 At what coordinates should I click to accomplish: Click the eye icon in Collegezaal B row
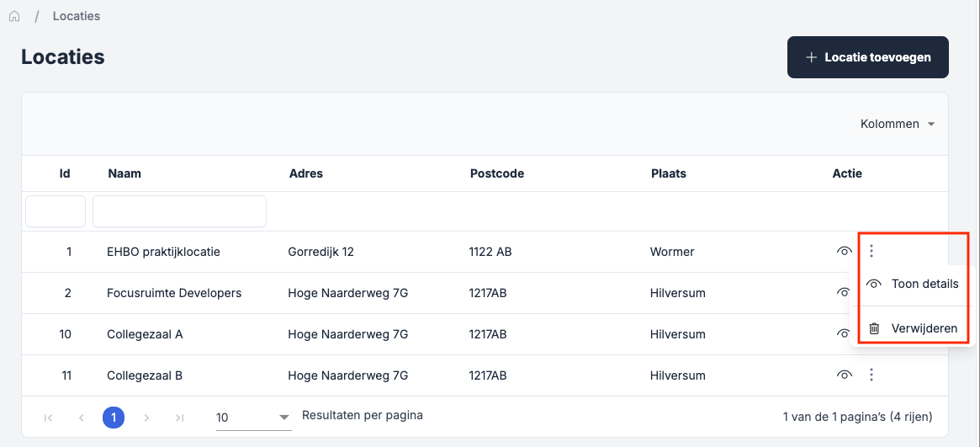click(844, 375)
